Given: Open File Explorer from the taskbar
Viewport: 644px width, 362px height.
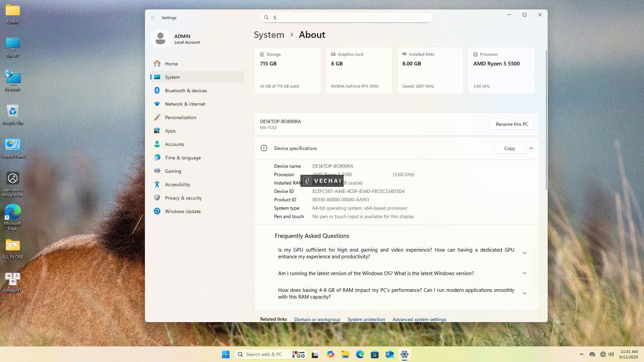Looking at the screenshot, I should coord(345,354).
